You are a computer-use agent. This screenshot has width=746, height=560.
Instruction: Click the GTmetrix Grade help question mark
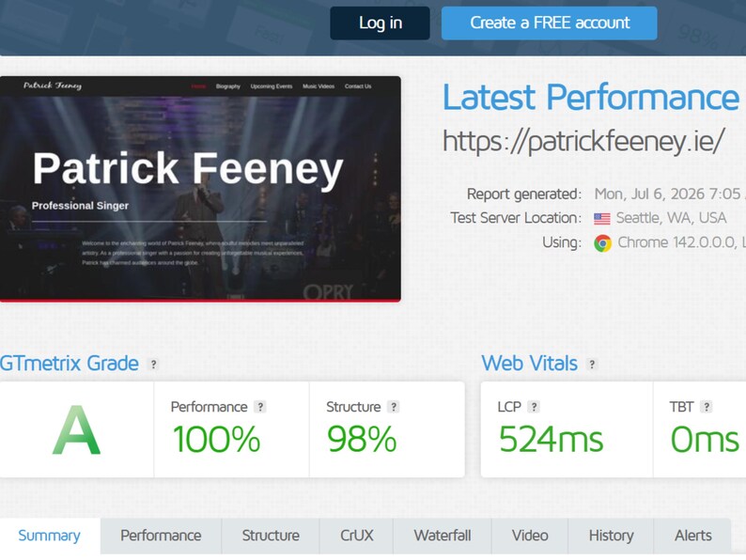pos(153,365)
